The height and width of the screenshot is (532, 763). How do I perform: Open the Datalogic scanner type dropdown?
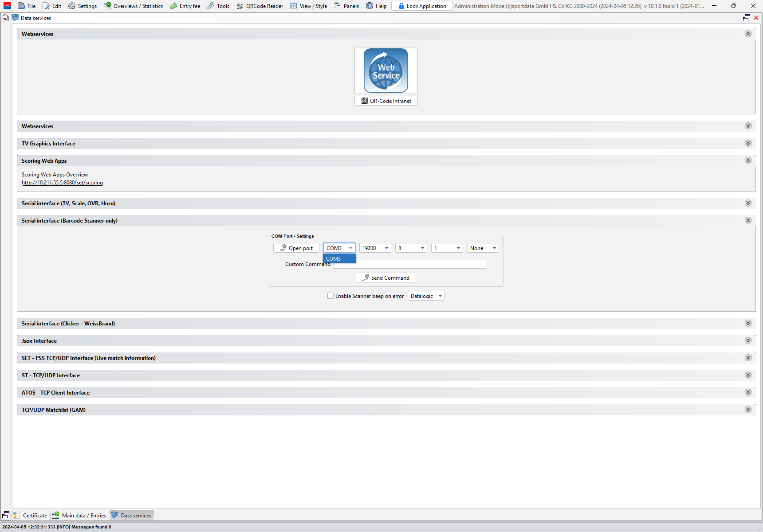pos(426,296)
